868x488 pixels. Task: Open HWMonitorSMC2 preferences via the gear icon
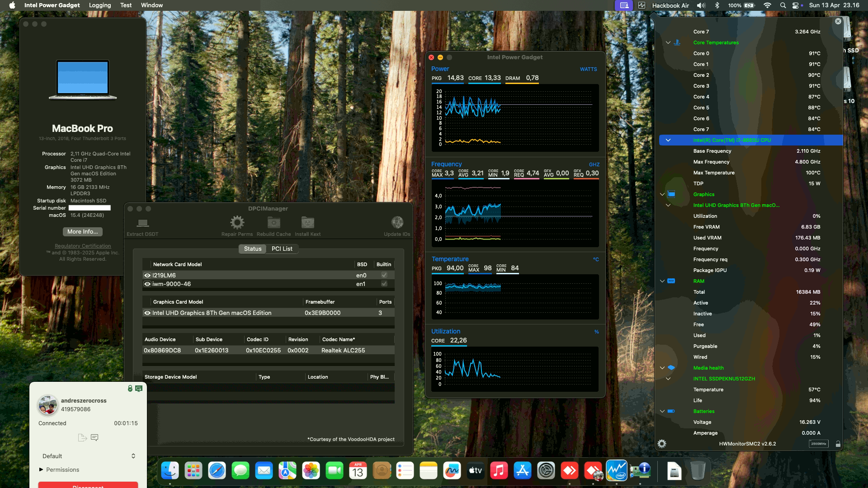(661, 444)
